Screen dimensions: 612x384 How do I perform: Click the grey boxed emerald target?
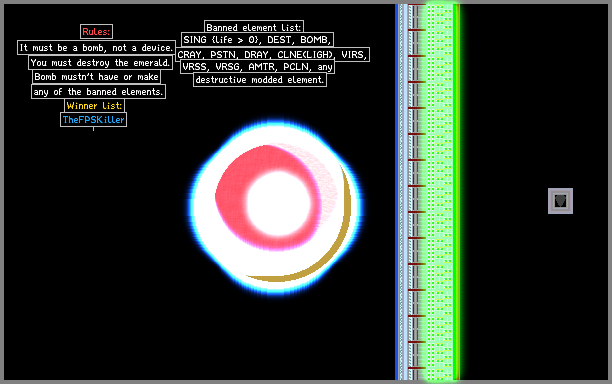pos(560,201)
